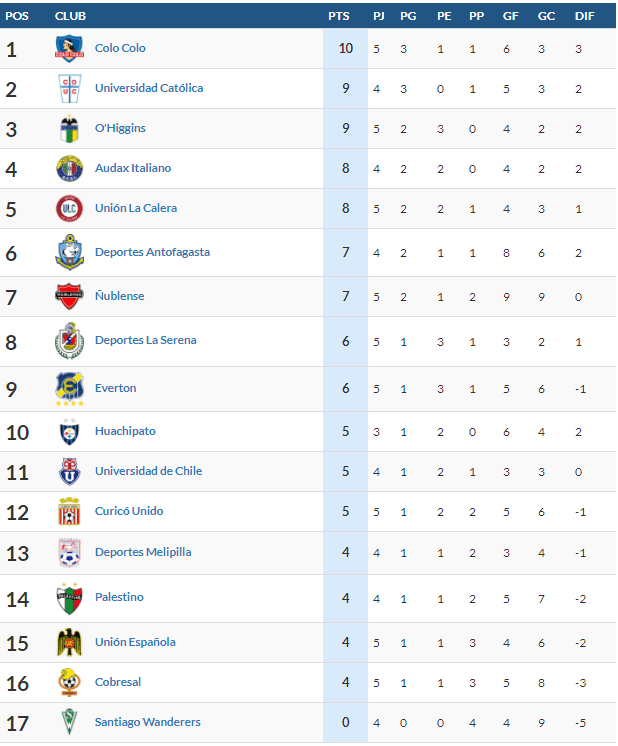618x746 pixels.
Task: Click the Huachipato shield icon
Action: click(x=69, y=432)
